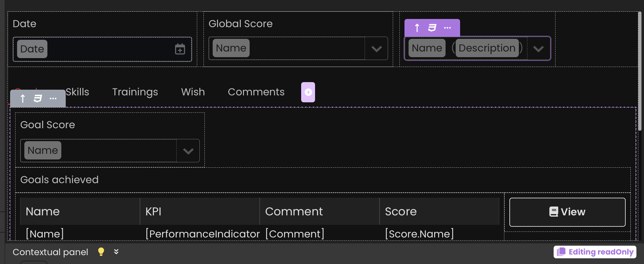This screenshot has width=644, height=264.
Task: Open the Wish tab
Action: [x=193, y=92]
